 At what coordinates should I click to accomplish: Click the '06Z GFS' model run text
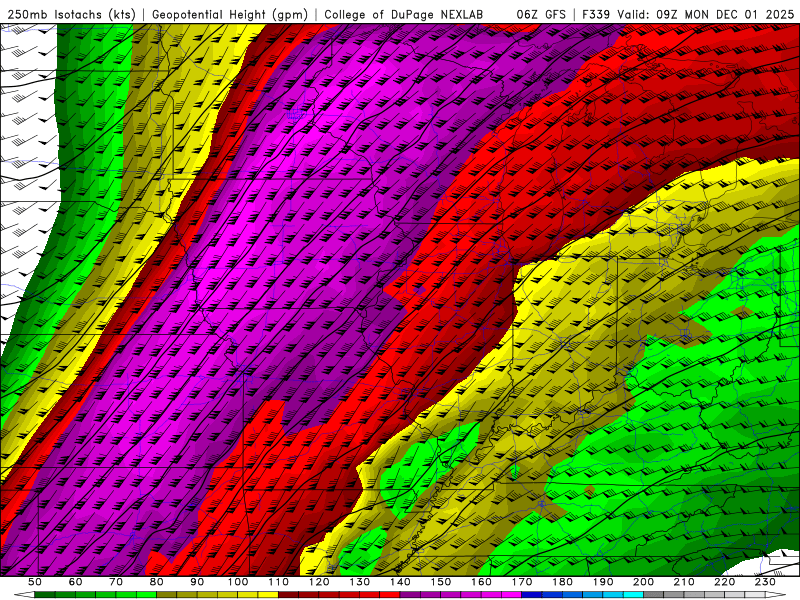[x=541, y=14]
